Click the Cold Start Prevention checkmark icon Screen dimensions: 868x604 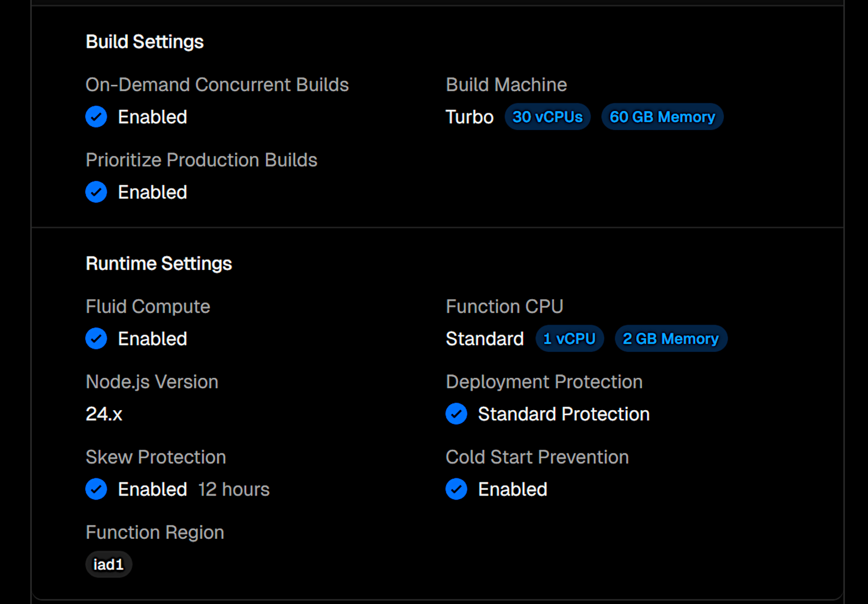(456, 489)
